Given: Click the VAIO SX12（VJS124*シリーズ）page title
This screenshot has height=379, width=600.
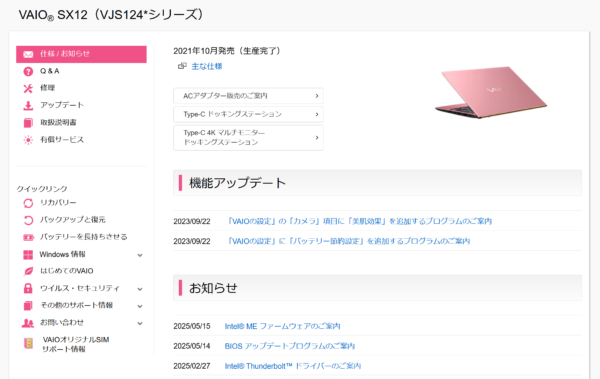Looking at the screenshot, I should pos(111,15).
